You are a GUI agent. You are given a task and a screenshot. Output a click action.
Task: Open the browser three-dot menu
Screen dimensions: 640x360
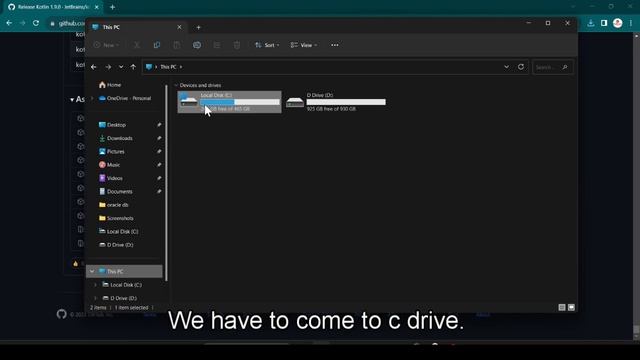631,23
